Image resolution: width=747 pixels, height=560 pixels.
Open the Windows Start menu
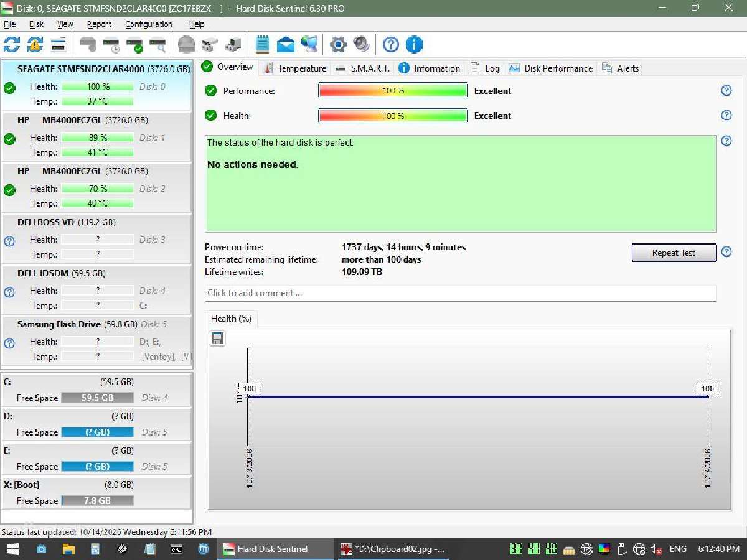12,549
